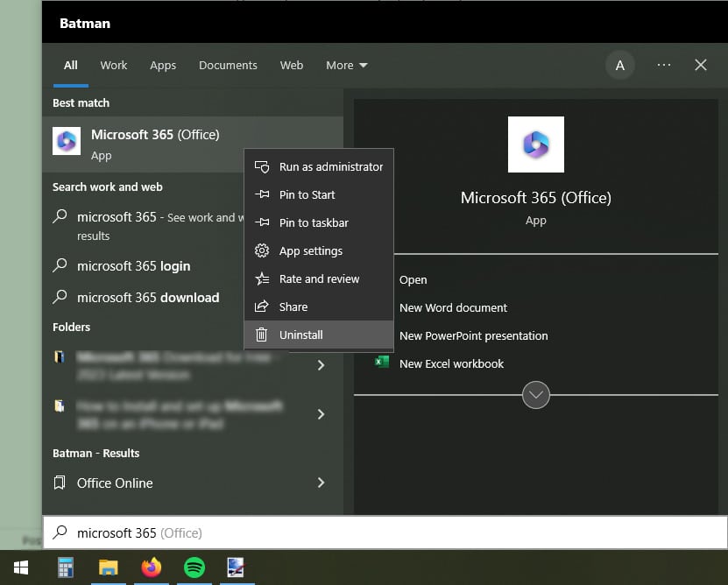The width and height of the screenshot is (728, 585).
Task: Select Pin to taskbar option
Action: coord(313,222)
